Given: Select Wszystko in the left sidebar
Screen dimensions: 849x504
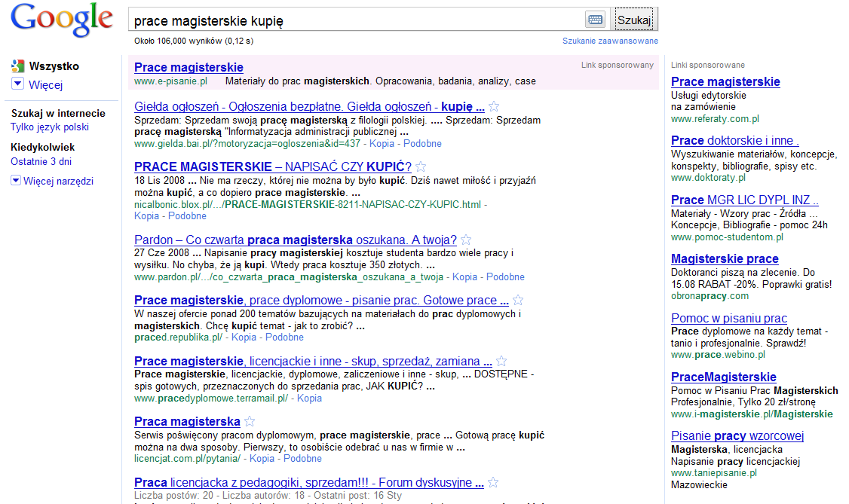Looking at the screenshot, I should point(54,66).
